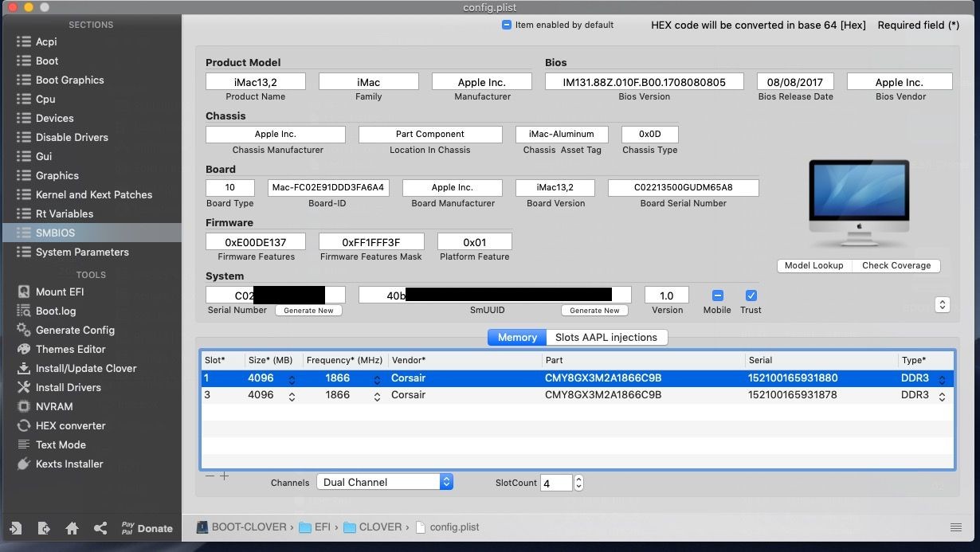Click the home icon in bottom bar
The height and width of the screenshot is (552, 980).
72,528
